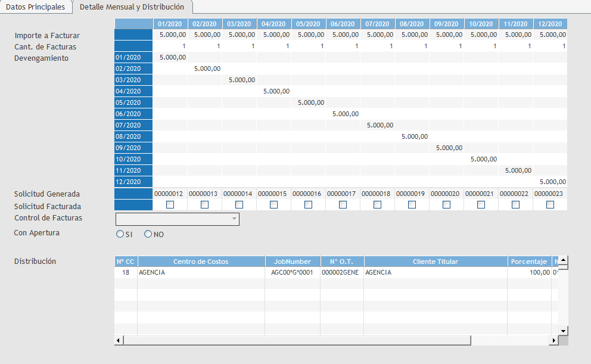
Task: Click the 06/2020 column header
Action: tap(343, 24)
